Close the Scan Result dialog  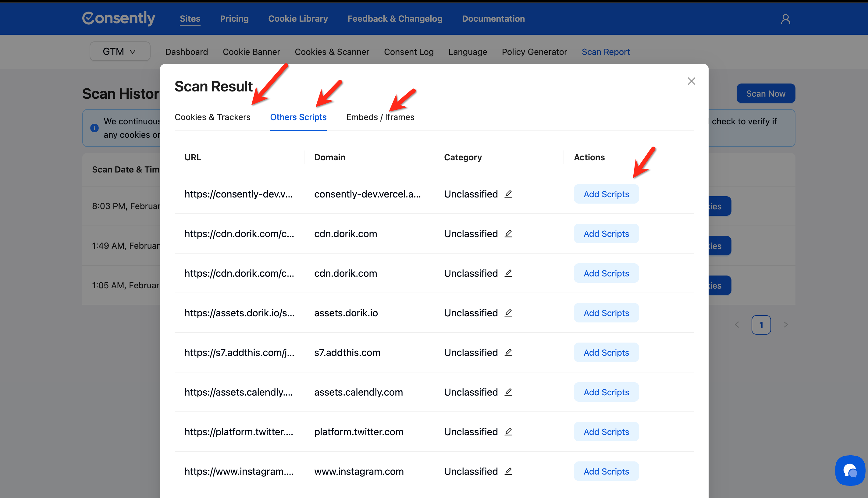coord(691,81)
